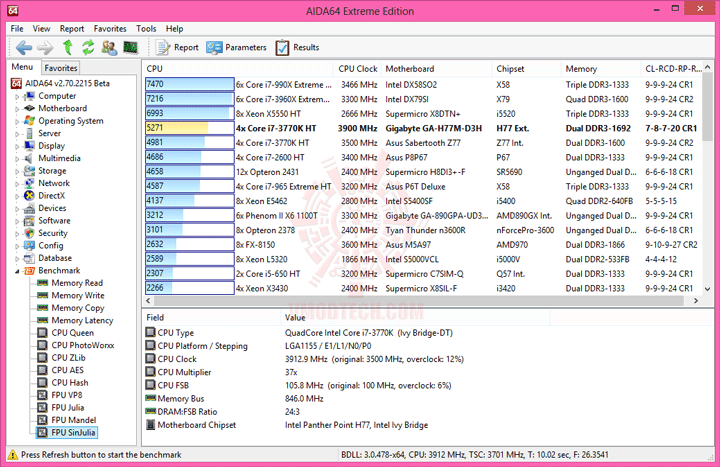Sort by the Memory column header

[x=601, y=69]
